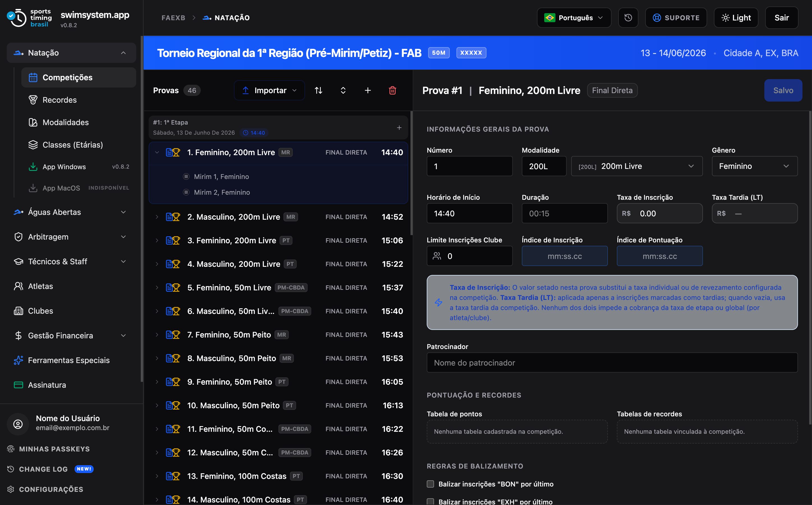Click the trophy icon for 2. Masculino, 200m Livre
This screenshot has width=812, height=505.
[176, 217]
